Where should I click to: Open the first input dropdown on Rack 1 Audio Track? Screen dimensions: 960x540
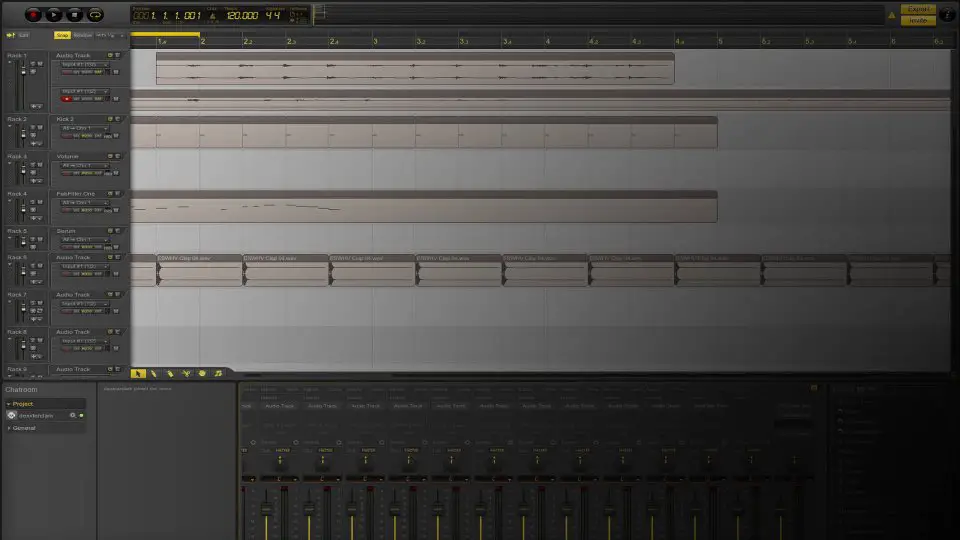click(84, 64)
